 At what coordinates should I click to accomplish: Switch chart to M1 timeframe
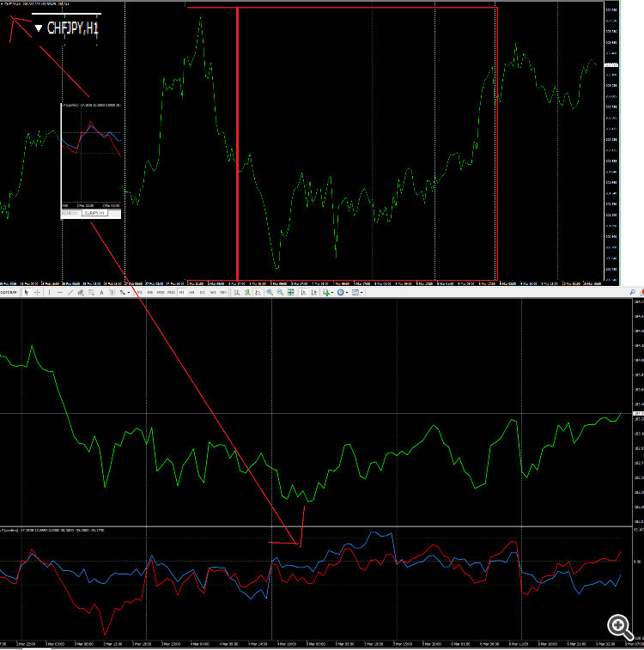140,292
